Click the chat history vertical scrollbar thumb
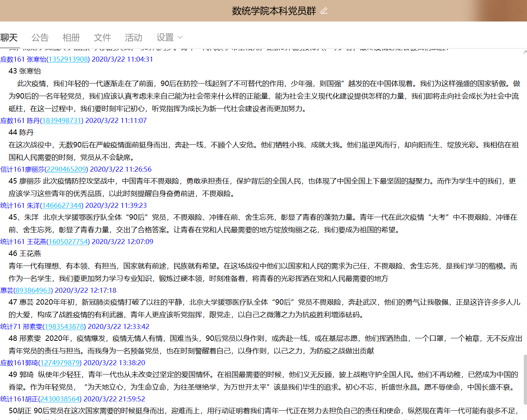527x420 pixels. pos(525,379)
